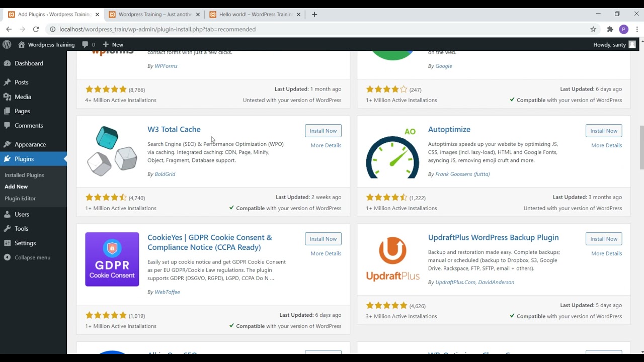This screenshot has width=644, height=362.
Task: Open Add New plugins submenu item
Action: point(16,187)
